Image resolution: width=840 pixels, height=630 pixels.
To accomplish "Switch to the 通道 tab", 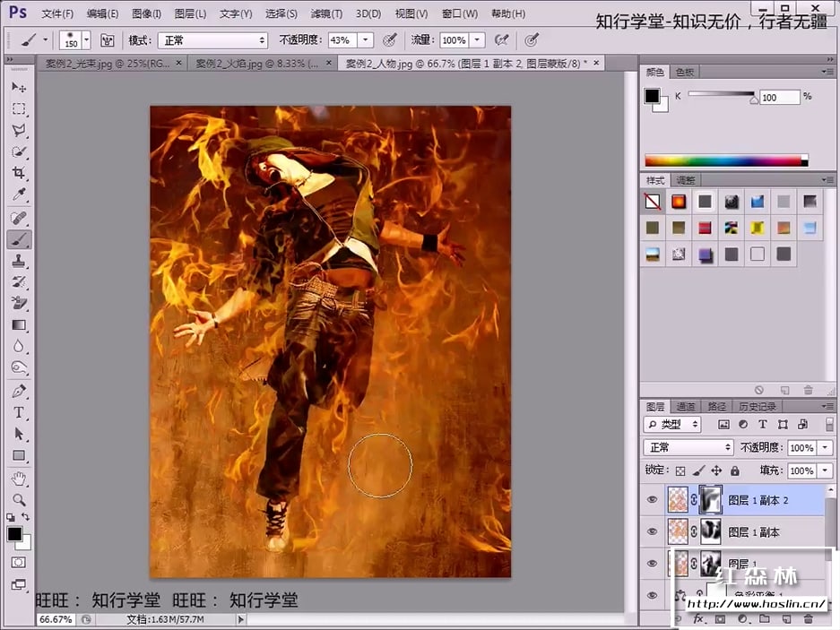I will coord(685,407).
